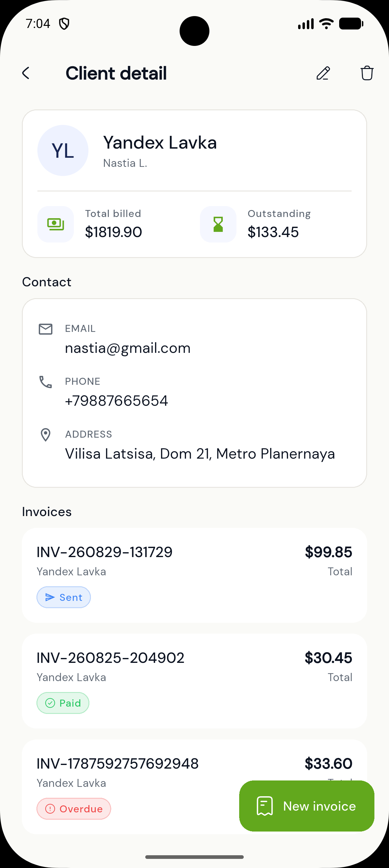Image resolution: width=389 pixels, height=868 pixels.
Task: Tap the back arrow icon
Action: click(26, 73)
